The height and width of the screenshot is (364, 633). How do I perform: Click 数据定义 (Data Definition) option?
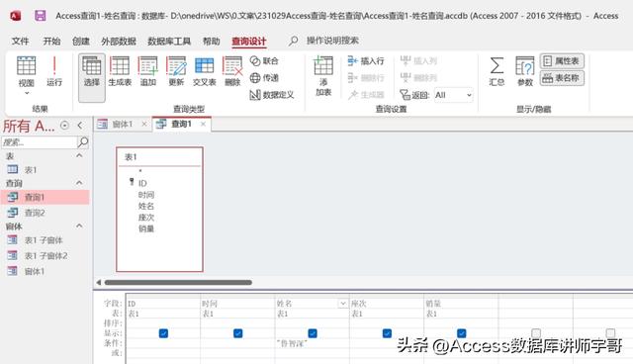(x=272, y=95)
